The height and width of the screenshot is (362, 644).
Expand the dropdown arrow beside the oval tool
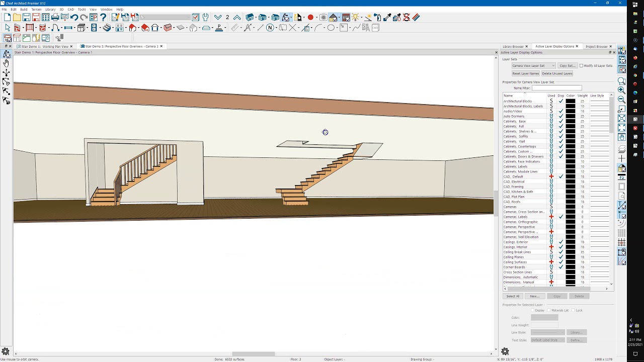pyautogui.click(x=337, y=28)
